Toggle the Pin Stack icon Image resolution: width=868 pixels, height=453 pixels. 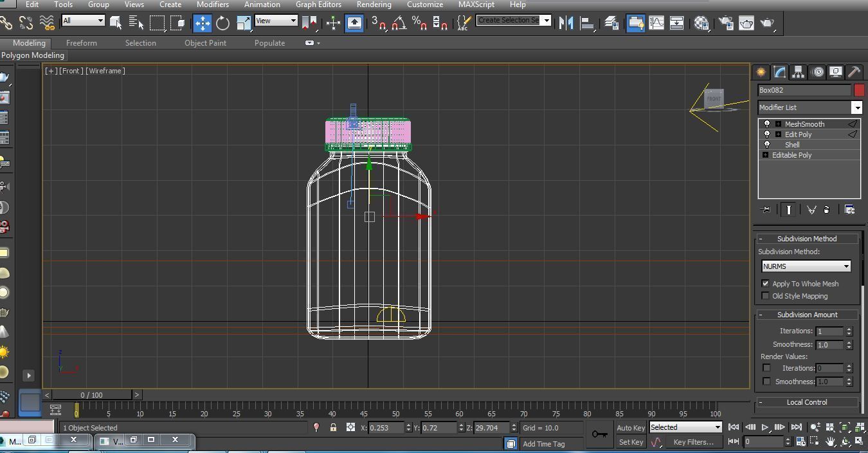click(766, 210)
